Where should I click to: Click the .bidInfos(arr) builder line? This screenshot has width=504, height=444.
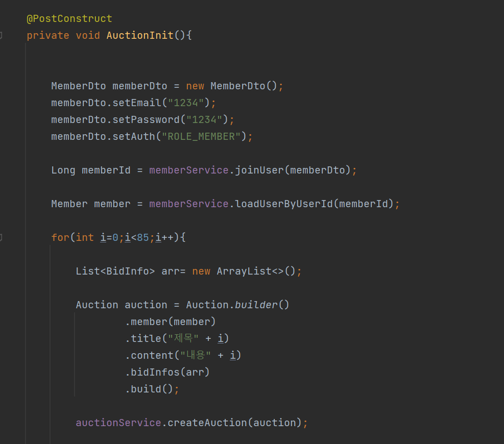click(167, 373)
